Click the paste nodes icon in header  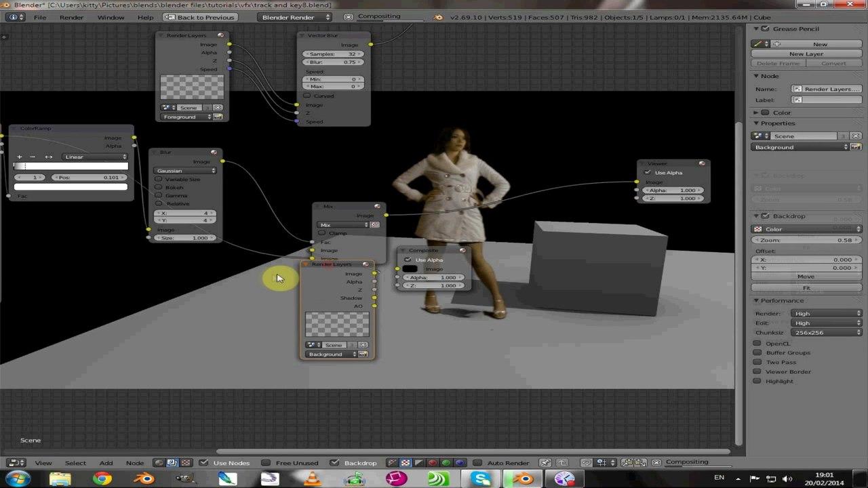[x=640, y=463]
